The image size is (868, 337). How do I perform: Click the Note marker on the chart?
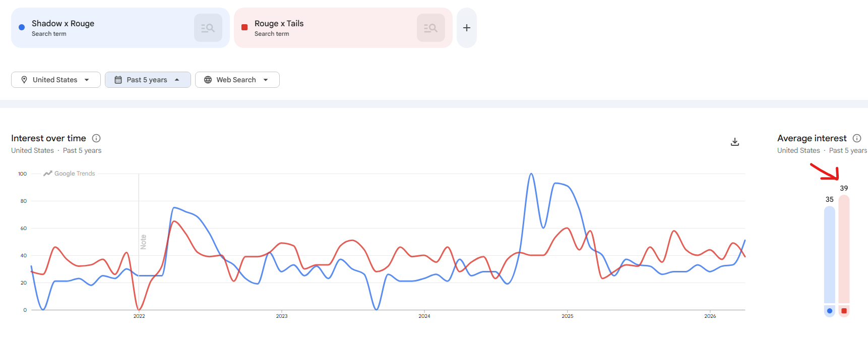(x=143, y=242)
